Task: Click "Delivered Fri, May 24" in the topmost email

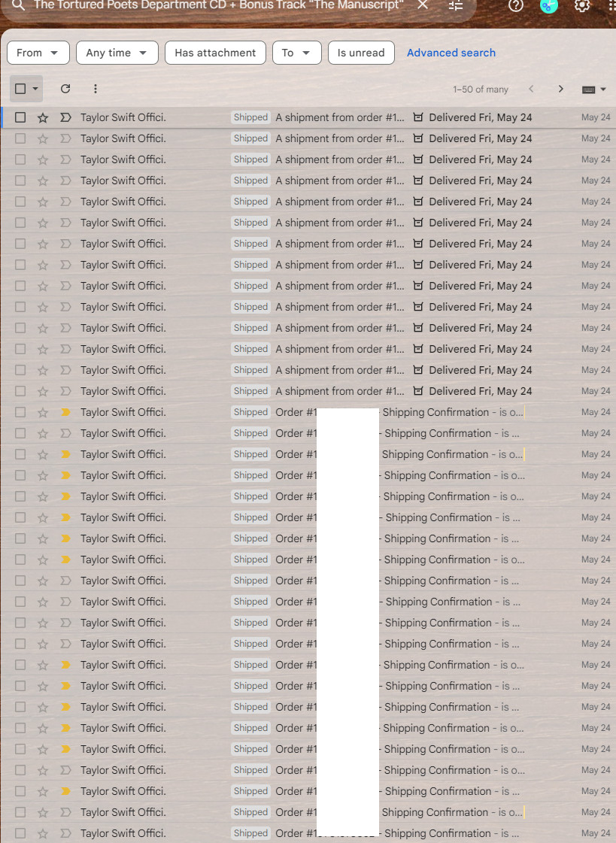Action: tap(481, 117)
